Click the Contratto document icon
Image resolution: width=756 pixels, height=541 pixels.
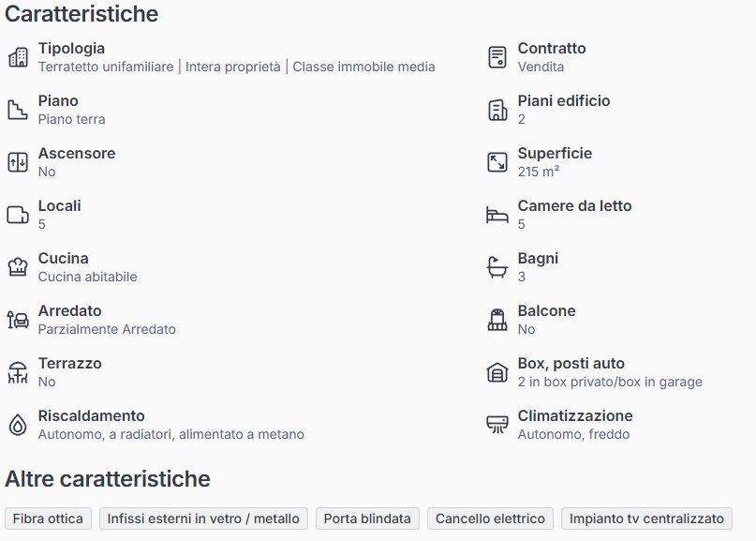tap(497, 57)
